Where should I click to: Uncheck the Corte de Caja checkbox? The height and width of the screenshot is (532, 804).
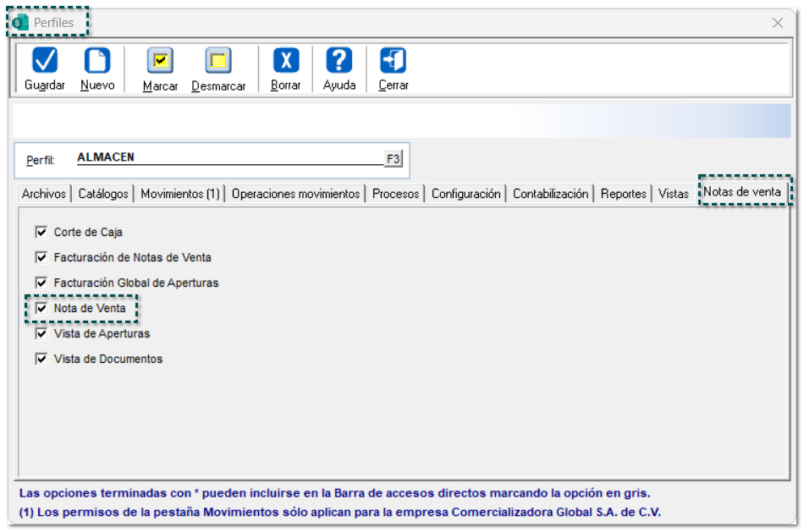coord(41,232)
